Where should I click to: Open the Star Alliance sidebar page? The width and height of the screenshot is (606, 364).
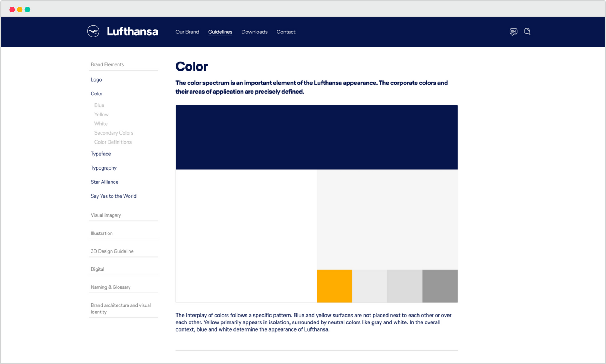pos(104,182)
